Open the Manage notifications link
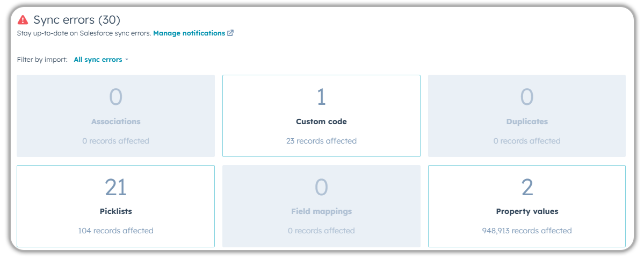The image size is (644, 257). [189, 33]
